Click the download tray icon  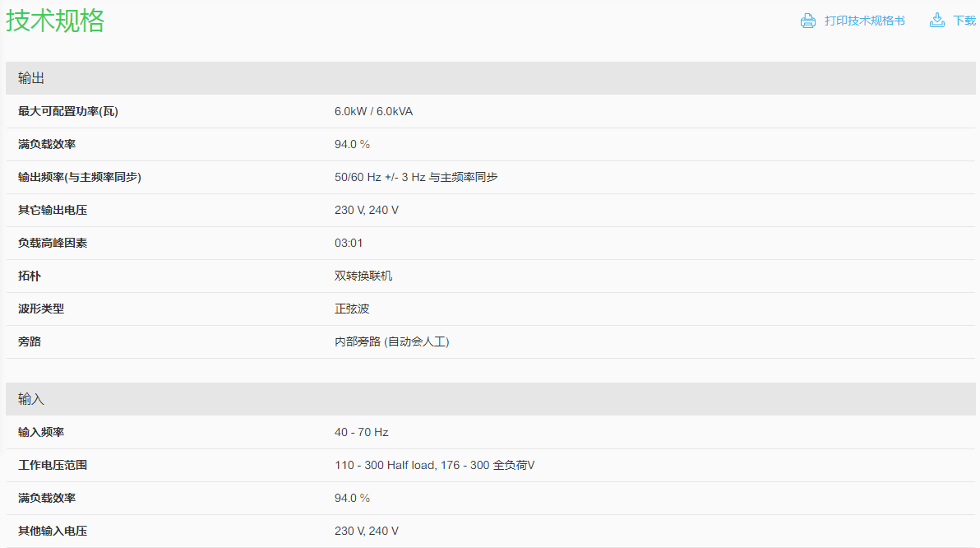point(936,21)
